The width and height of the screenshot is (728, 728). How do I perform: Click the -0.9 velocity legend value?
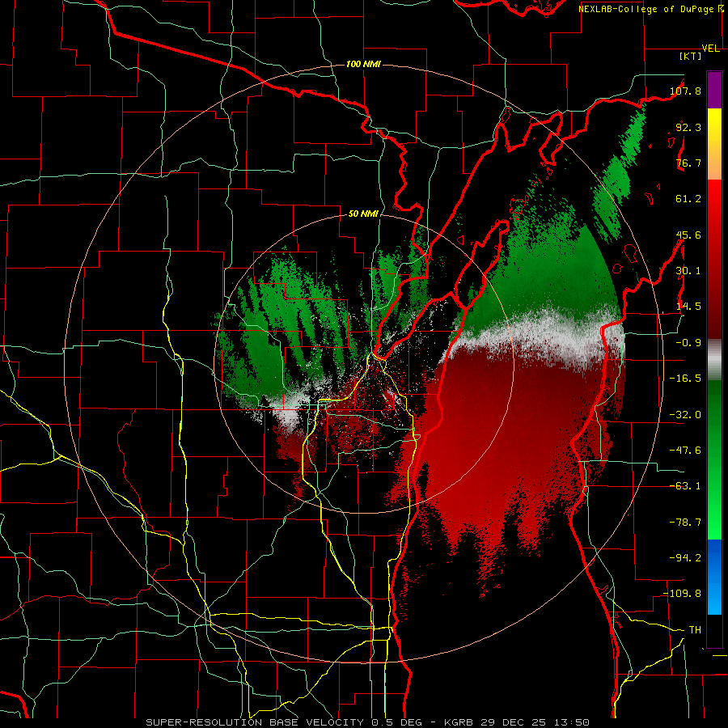point(688,343)
